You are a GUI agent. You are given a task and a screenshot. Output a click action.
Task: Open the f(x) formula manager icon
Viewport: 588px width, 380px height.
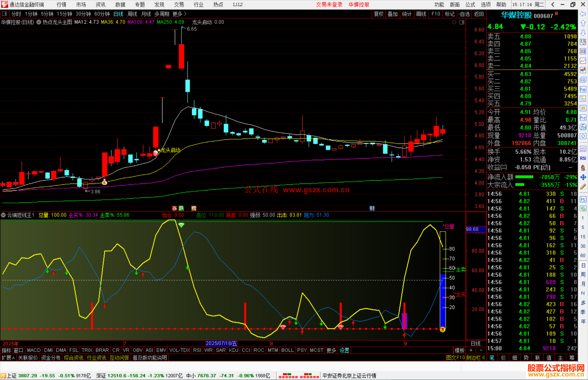583,127
